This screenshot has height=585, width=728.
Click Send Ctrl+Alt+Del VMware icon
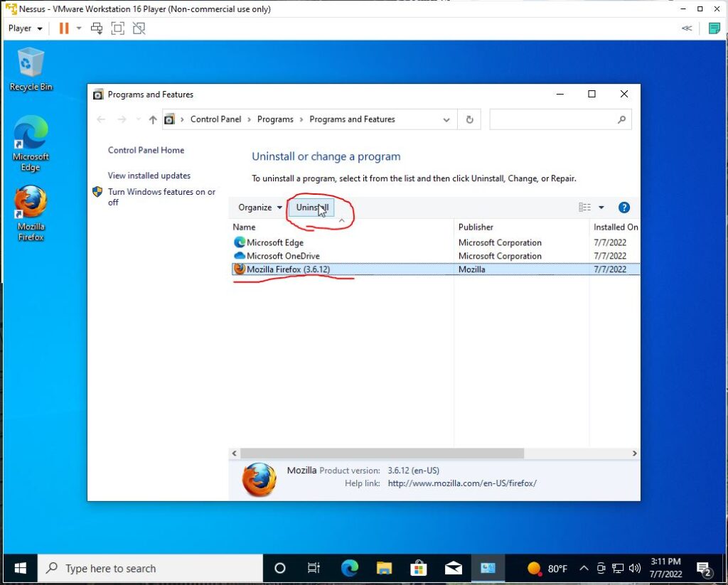point(97,28)
